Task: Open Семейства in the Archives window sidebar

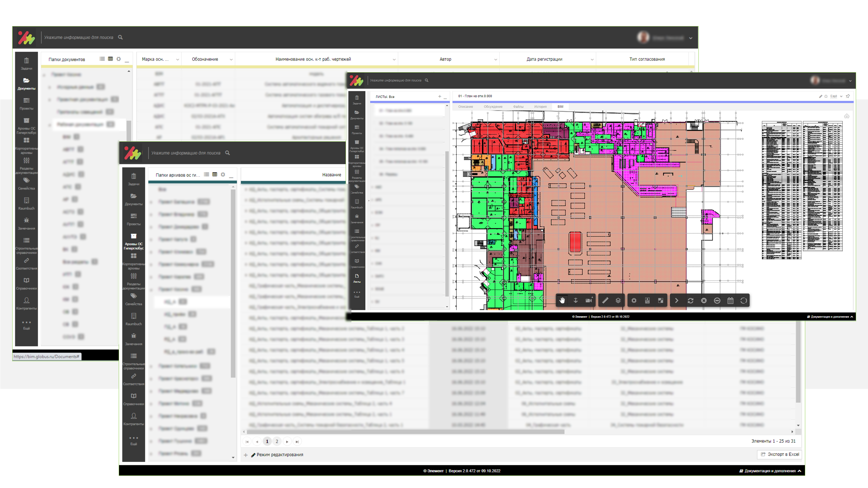Action: pos(133,299)
